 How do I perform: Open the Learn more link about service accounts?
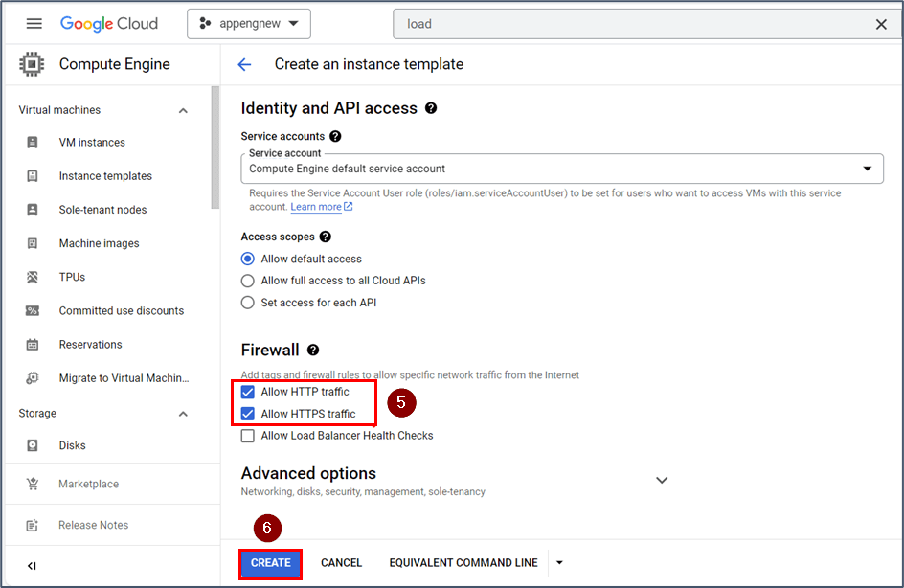(x=317, y=206)
